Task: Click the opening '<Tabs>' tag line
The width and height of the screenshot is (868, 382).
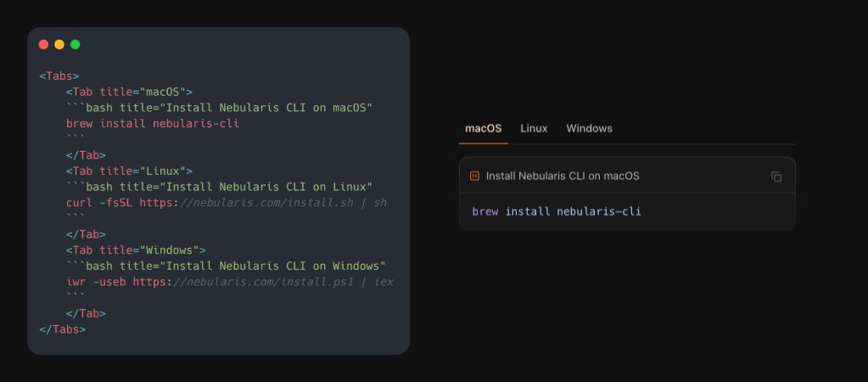Action: pos(59,76)
